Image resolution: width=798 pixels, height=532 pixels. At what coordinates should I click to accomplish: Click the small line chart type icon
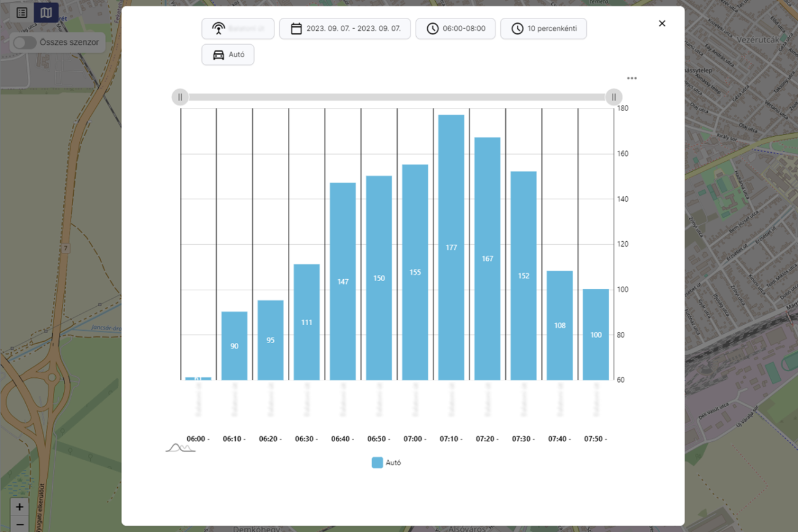[x=180, y=448]
